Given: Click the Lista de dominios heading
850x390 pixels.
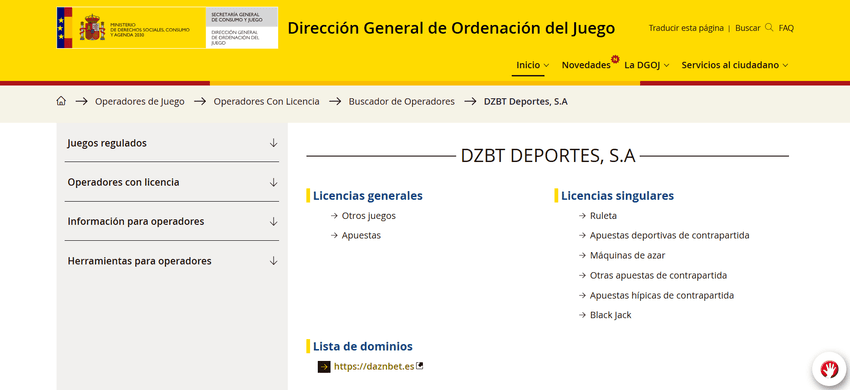Looking at the screenshot, I should point(363,346).
